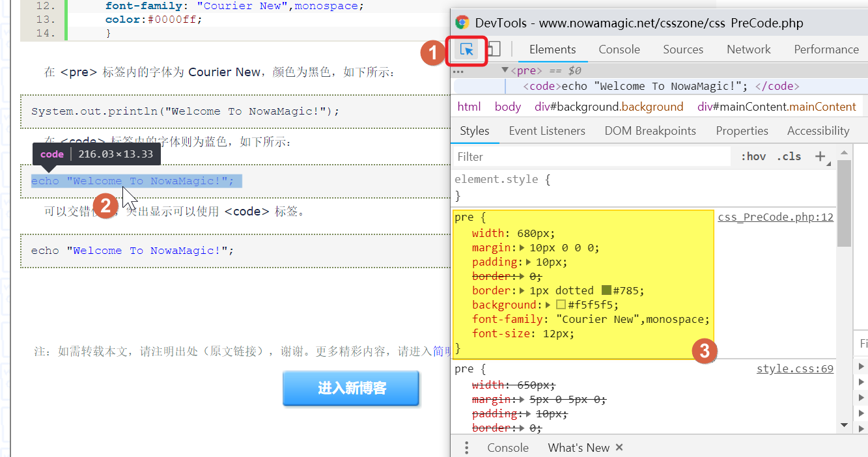Click the new style rule plus icon
Image resolution: width=868 pixels, height=457 pixels.
pyautogui.click(x=820, y=156)
